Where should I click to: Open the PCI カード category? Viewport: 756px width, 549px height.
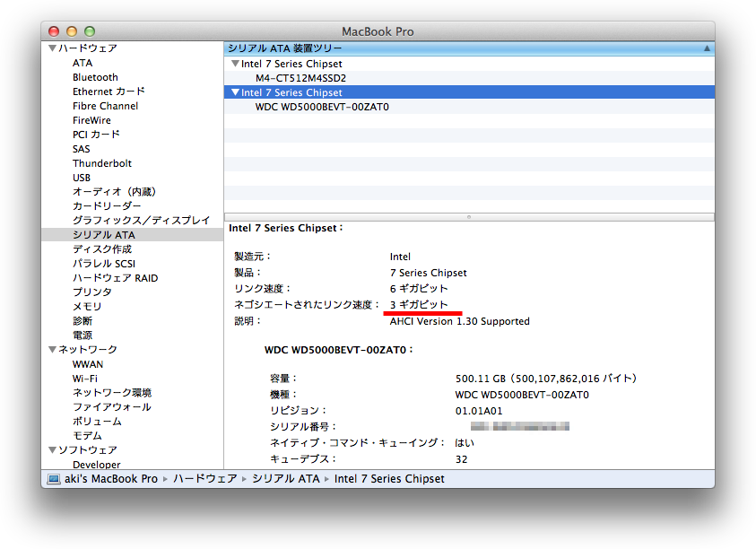[96, 135]
